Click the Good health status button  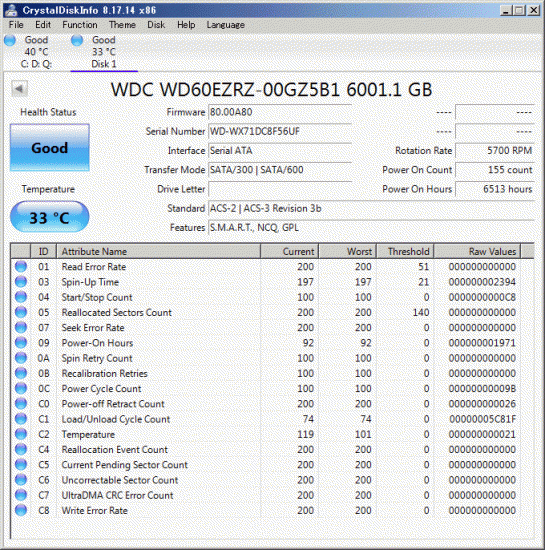[50, 148]
